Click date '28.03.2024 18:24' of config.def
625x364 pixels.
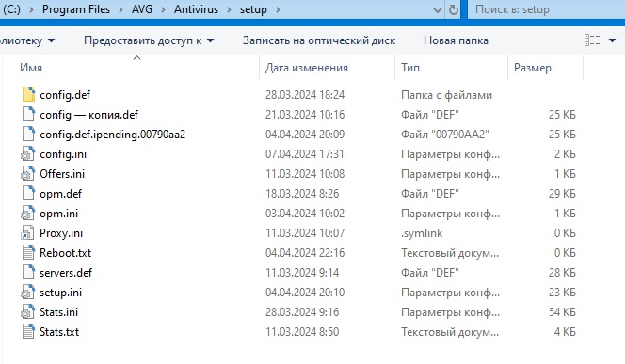pyautogui.click(x=305, y=95)
